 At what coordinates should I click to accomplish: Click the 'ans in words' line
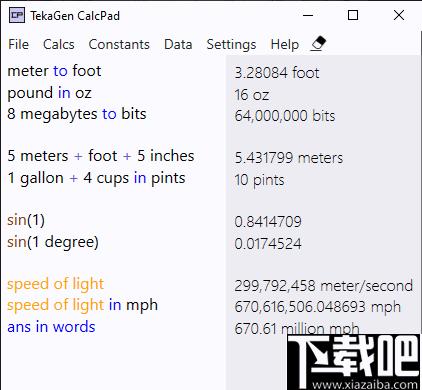pos(51,327)
